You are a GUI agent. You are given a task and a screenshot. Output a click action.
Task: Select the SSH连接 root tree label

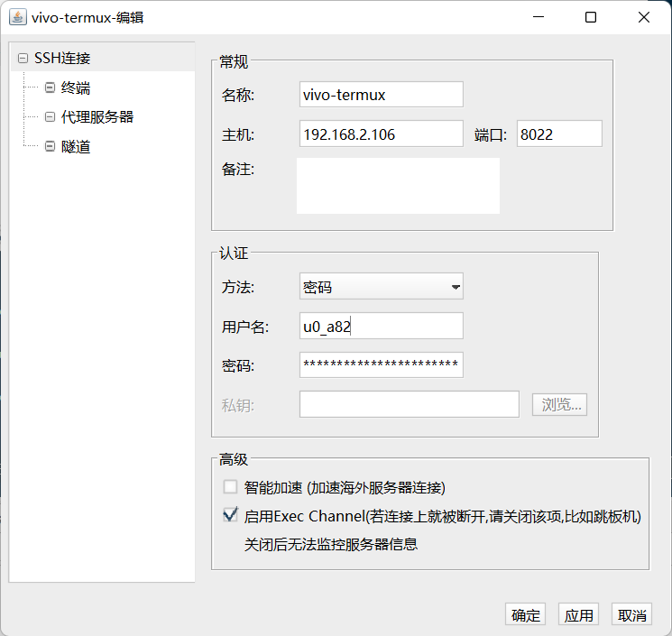[62, 59]
